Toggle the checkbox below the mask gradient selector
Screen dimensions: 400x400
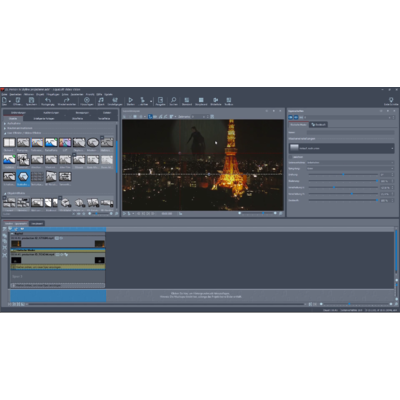coord(291,157)
